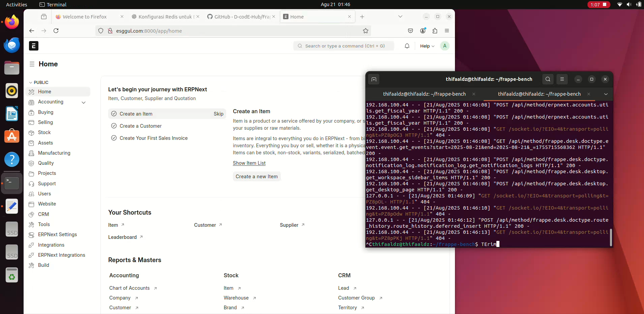Open the Firefox extensions puzzle icon
This screenshot has height=314, width=644.
[x=435, y=31]
